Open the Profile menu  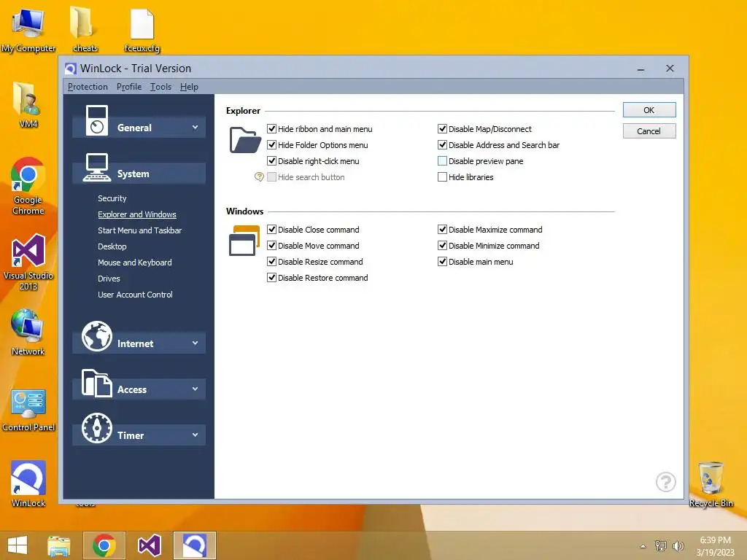pos(129,87)
